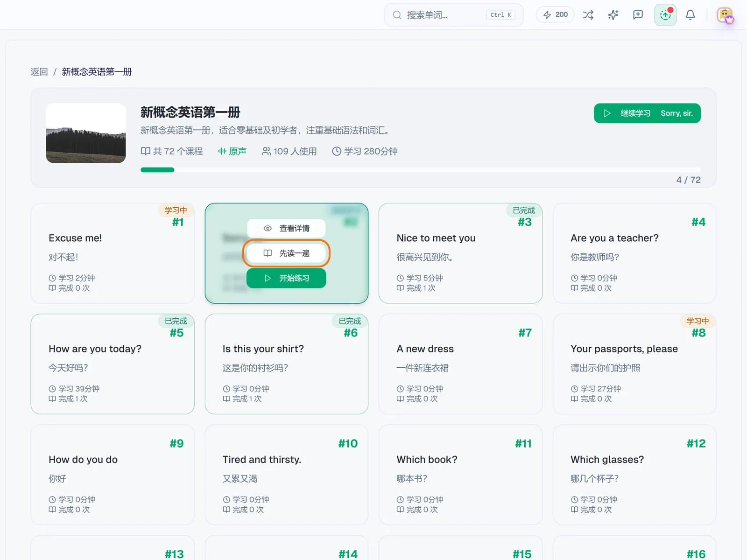Click the 继续学习 Sorry, sir. button
747x560 pixels.
[647, 113]
